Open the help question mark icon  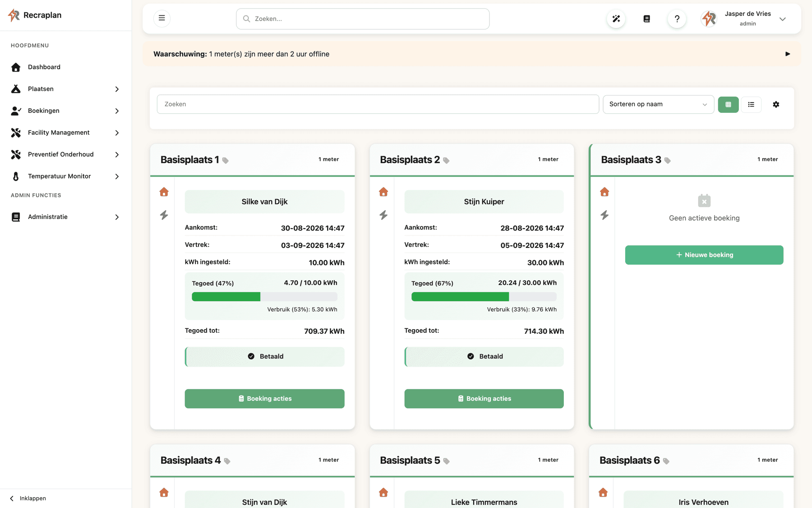[677, 19]
